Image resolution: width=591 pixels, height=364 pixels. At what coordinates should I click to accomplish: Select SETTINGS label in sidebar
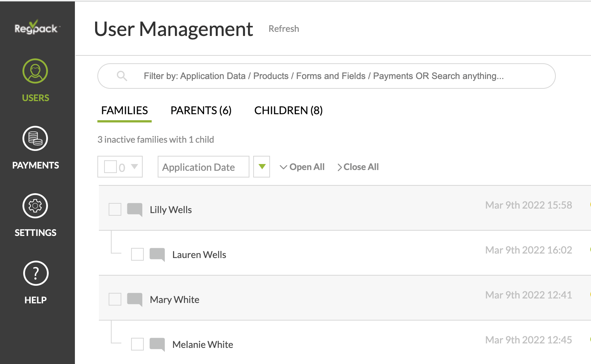(36, 233)
